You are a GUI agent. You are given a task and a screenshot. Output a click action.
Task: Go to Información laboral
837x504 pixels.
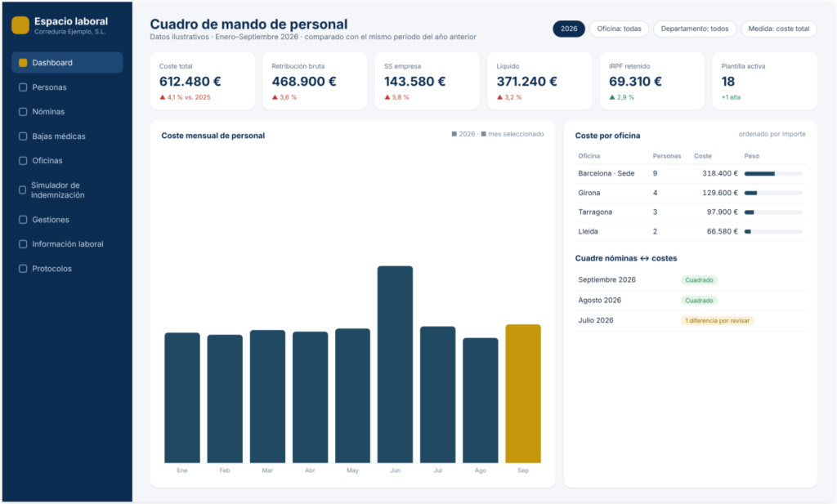click(x=67, y=243)
